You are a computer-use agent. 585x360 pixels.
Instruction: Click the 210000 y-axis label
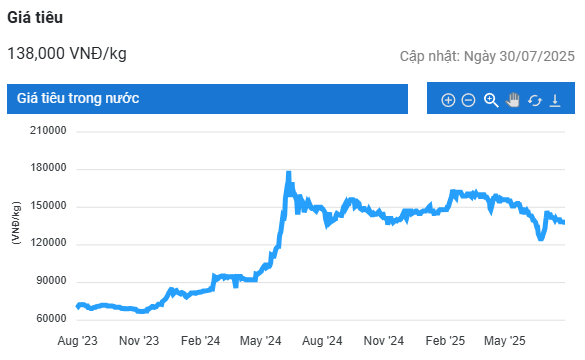click(x=48, y=131)
